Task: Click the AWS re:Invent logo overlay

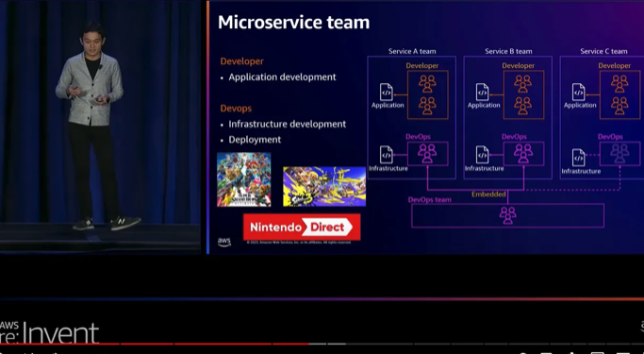Action: pos(49,332)
